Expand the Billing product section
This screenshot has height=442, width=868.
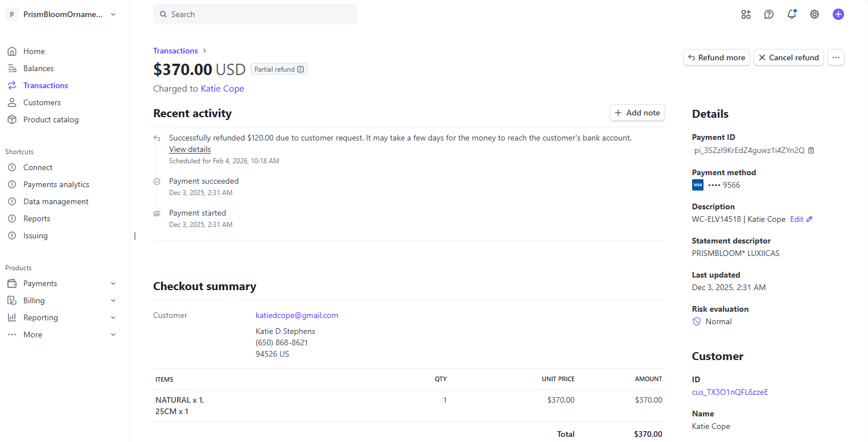113,300
